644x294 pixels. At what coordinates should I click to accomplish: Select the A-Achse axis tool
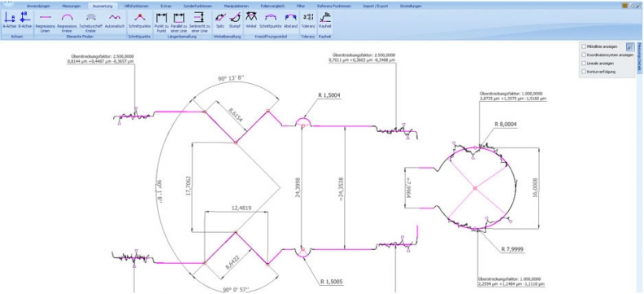[x=9, y=20]
